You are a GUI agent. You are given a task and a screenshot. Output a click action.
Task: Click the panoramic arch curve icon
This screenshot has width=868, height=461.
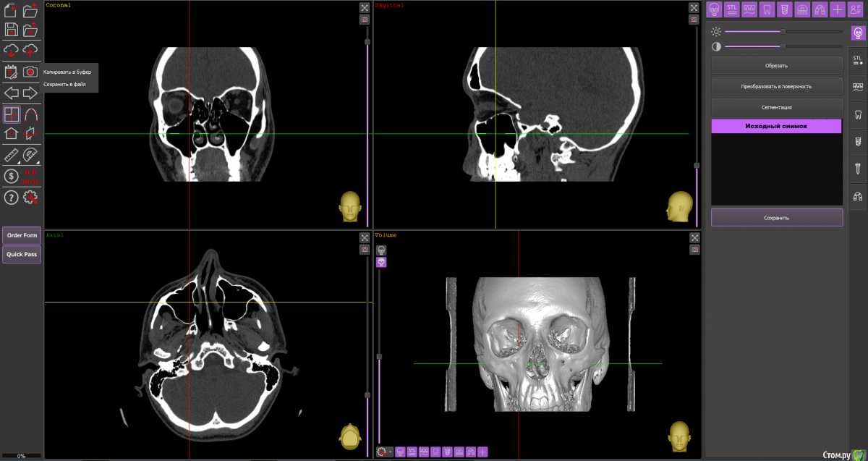30,114
